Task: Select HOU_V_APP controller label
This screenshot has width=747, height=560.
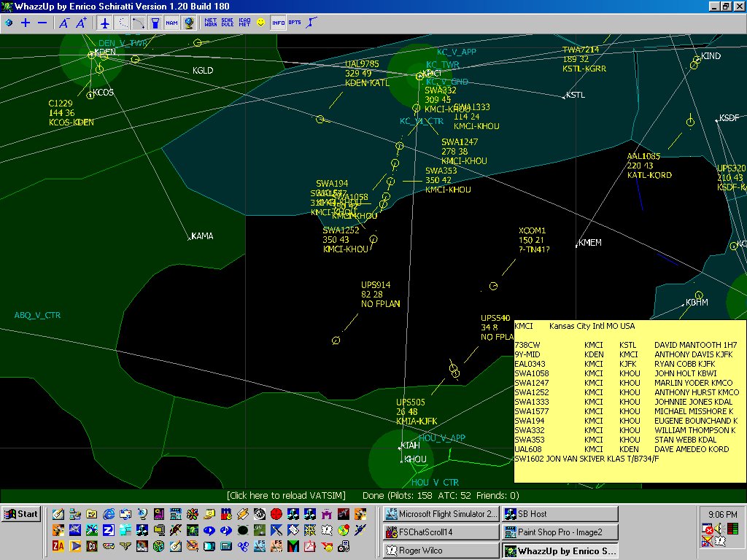Action: coord(441,438)
